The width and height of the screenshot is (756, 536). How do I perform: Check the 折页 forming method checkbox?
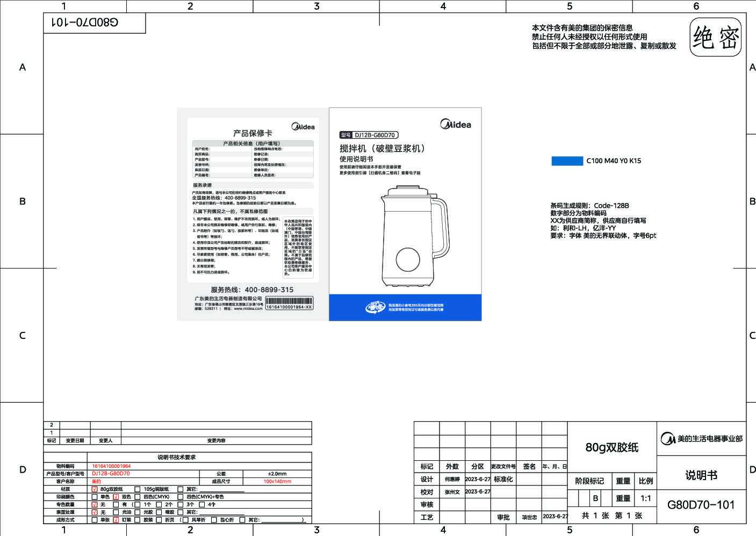pyautogui.click(x=159, y=520)
